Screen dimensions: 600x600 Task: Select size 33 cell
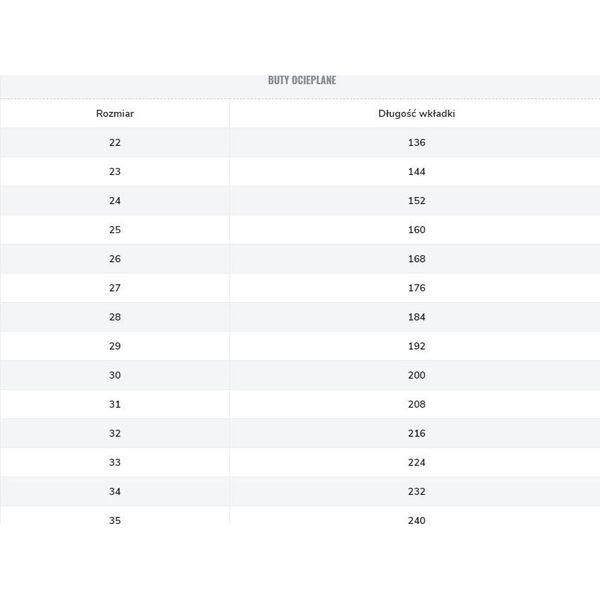tap(115, 463)
